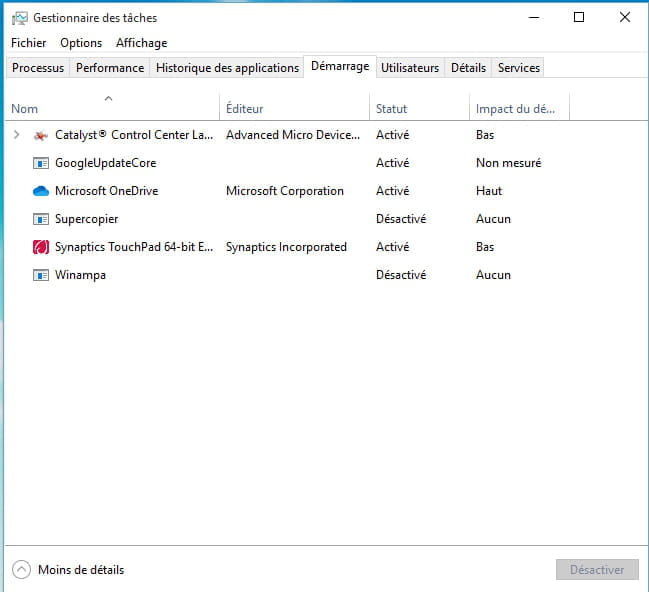
Task: Click the Désactivé status of Supercopier
Action: click(x=401, y=219)
